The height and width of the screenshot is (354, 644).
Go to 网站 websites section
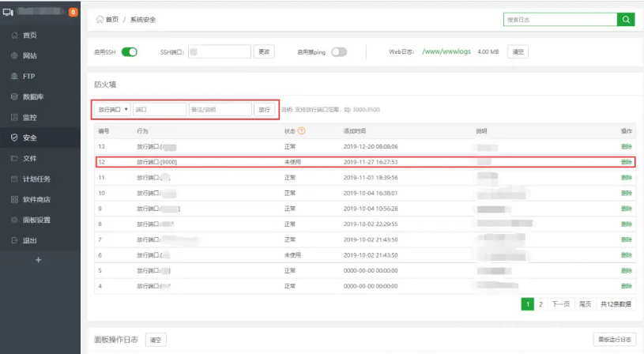point(28,56)
